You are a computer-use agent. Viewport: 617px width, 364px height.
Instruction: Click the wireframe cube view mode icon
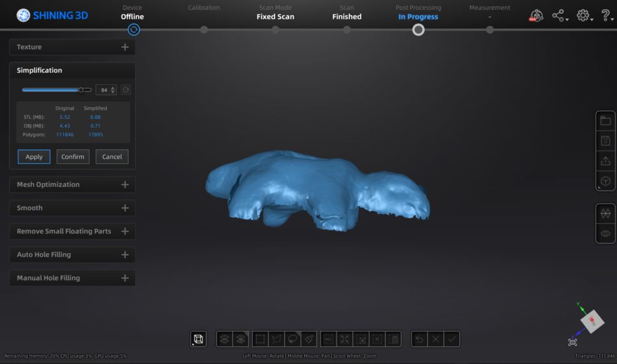(x=198, y=339)
